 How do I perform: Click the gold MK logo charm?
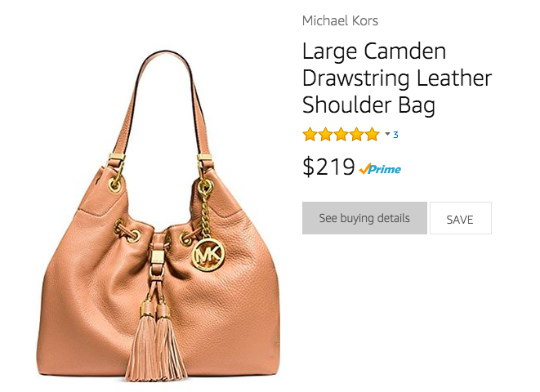click(x=208, y=255)
